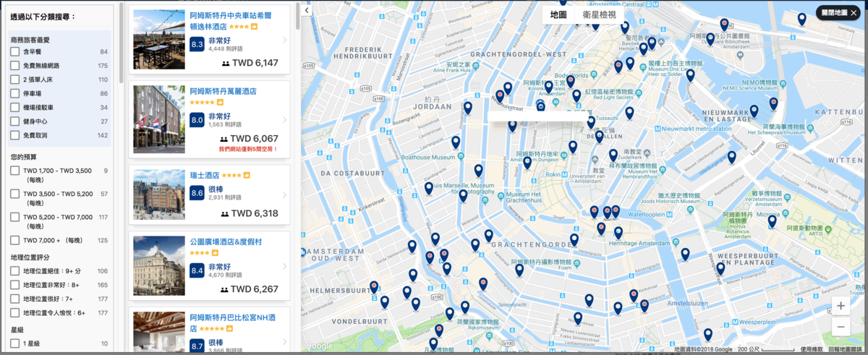This screenshot has width=868, height=355.
Task: Click the 阿姆斯特丹萬麗酒店 hotel photo
Action: [x=159, y=120]
